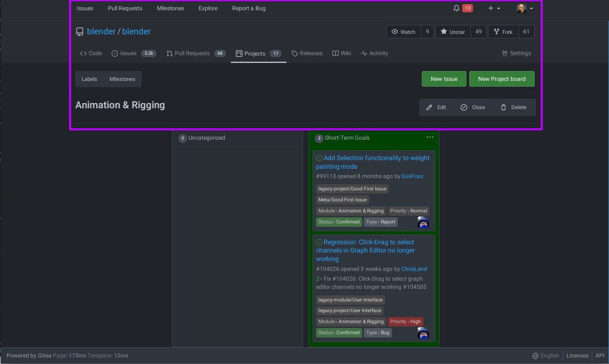This screenshot has width=609, height=364.
Task: Switch to the Code tab
Action: pos(91,54)
